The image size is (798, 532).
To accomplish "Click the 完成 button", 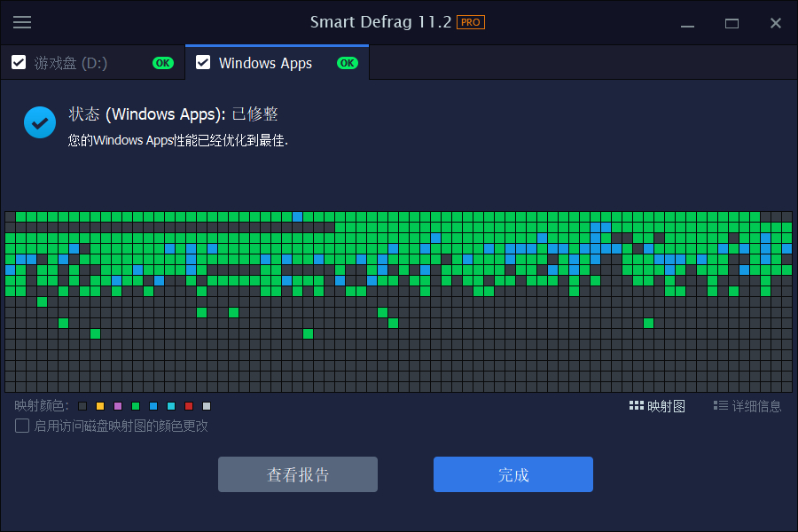I will (x=513, y=474).
